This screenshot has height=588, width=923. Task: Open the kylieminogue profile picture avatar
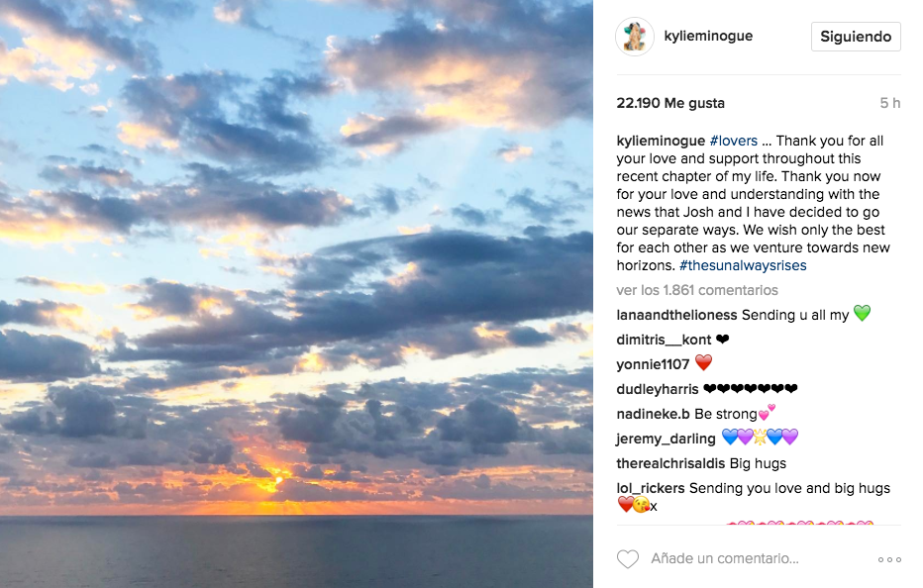coord(634,37)
